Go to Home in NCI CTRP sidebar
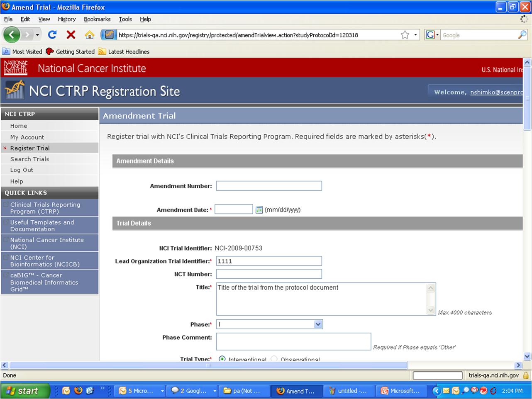Viewport: 532px width, 399px height. 19,126
